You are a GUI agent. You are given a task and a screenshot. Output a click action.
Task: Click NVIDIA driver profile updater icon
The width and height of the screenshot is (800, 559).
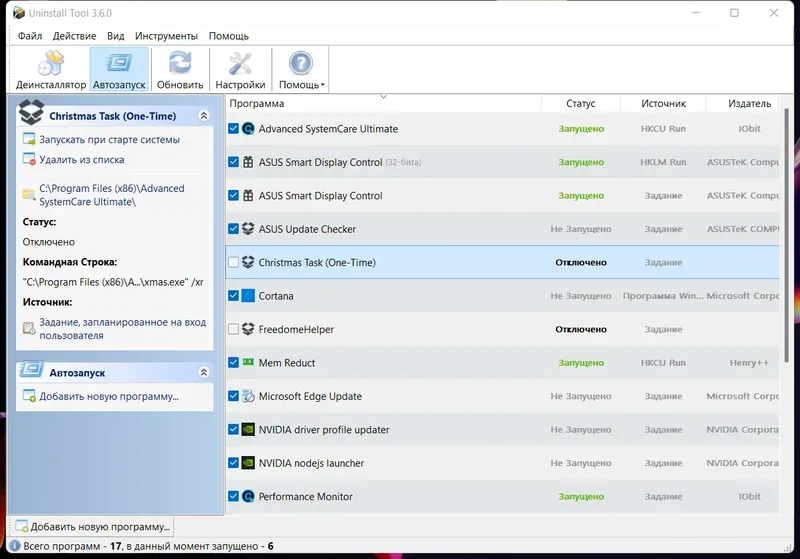pyautogui.click(x=248, y=429)
